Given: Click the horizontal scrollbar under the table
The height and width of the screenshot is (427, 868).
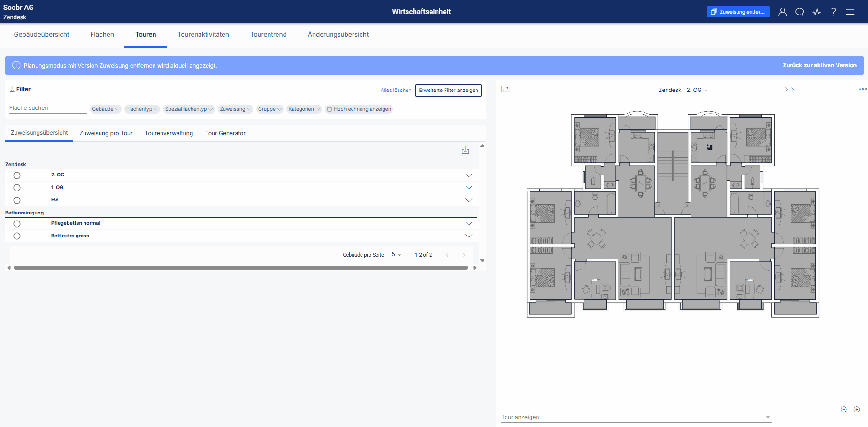Looking at the screenshot, I should tap(241, 267).
